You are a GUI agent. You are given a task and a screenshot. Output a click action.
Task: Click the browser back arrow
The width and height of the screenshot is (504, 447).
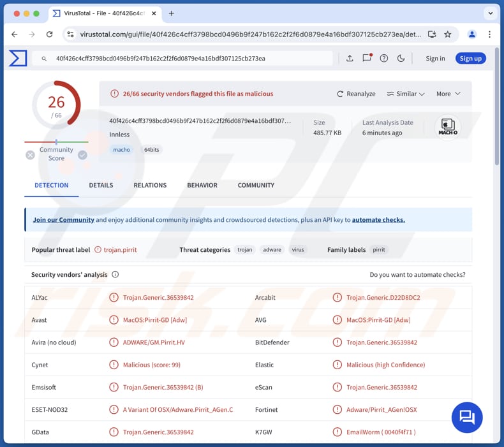click(15, 34)
